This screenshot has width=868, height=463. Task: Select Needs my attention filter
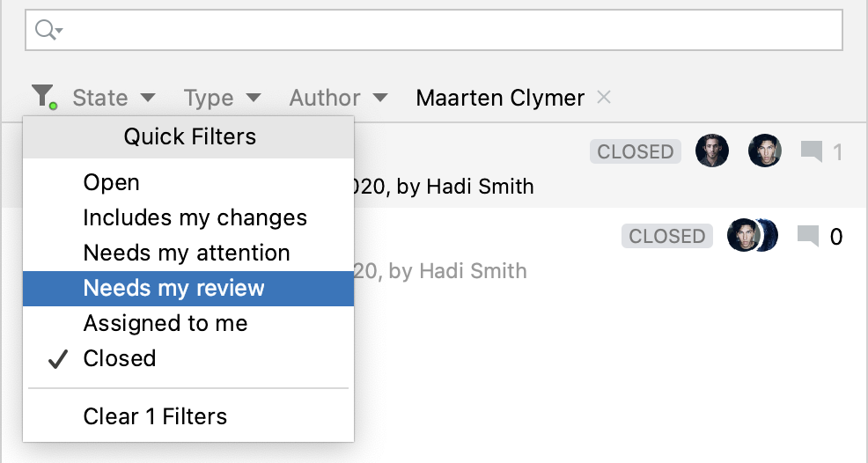tap(187, 254)
